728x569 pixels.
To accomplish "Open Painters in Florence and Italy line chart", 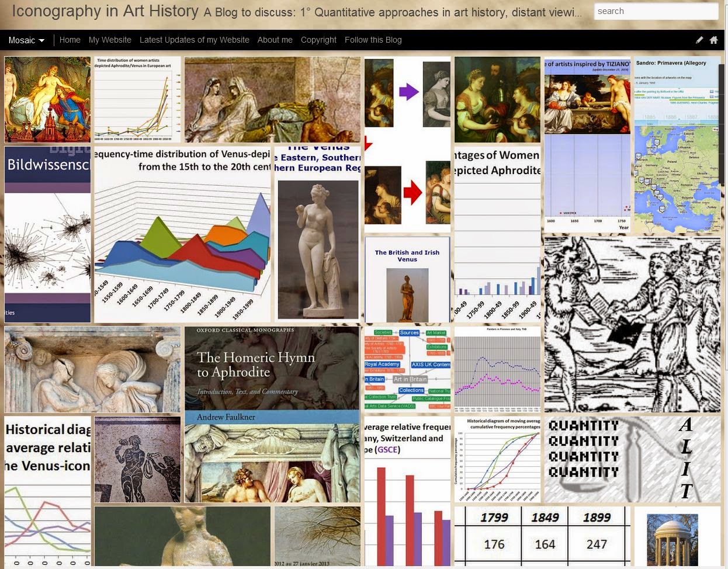I will click(497, 369).
